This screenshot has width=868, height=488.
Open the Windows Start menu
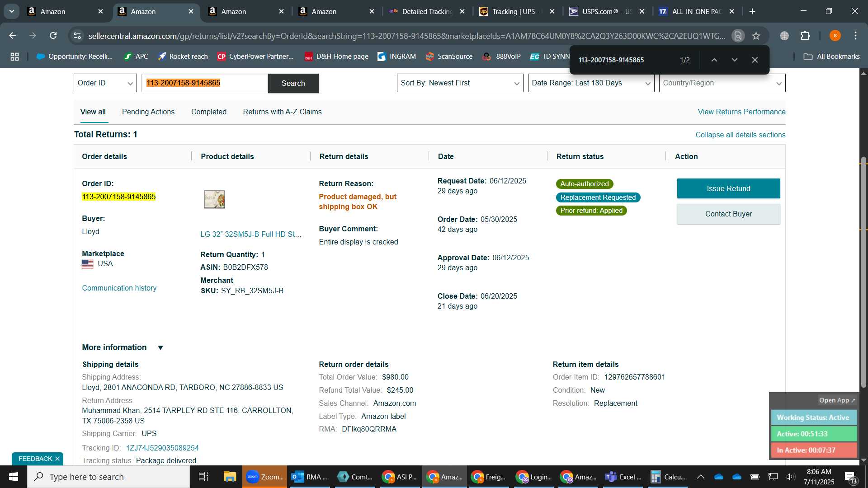tap(13, 477)
